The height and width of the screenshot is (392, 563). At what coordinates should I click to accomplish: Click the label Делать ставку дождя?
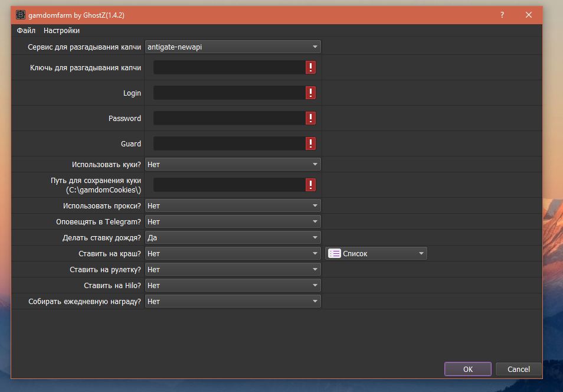(x=102, y=238)
